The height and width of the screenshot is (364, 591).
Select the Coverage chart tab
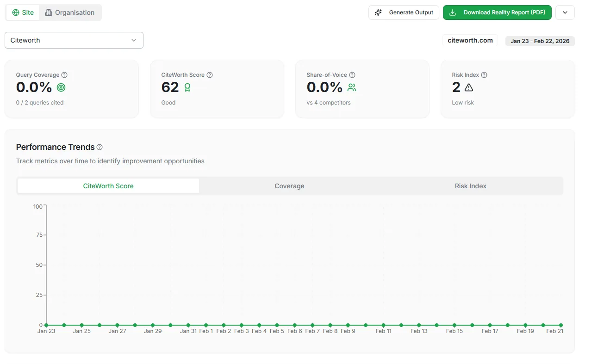pyautogui.click(x=289, y=186)
